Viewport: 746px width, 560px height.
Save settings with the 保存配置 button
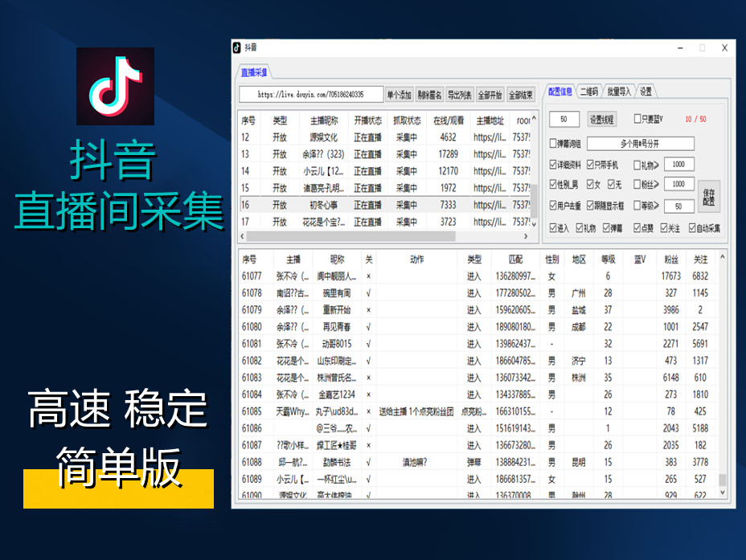coord(709,196)
